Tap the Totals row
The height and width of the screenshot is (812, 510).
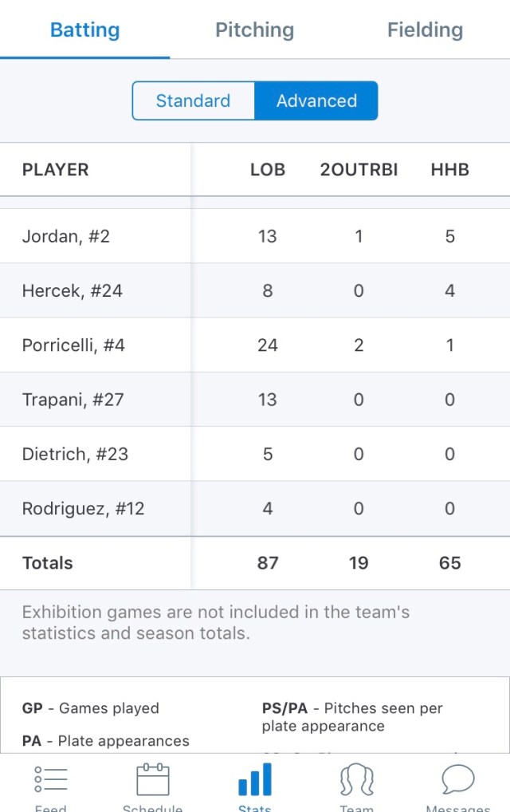point(48,563)
